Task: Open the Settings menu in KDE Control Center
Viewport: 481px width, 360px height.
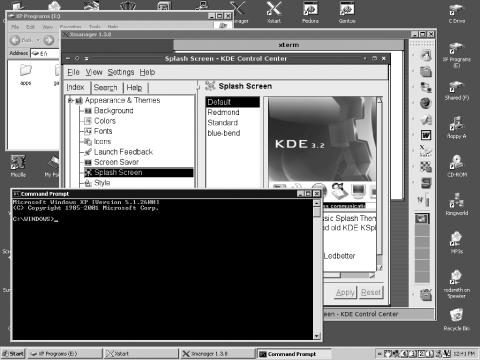Action: click(x=121, y=72)
